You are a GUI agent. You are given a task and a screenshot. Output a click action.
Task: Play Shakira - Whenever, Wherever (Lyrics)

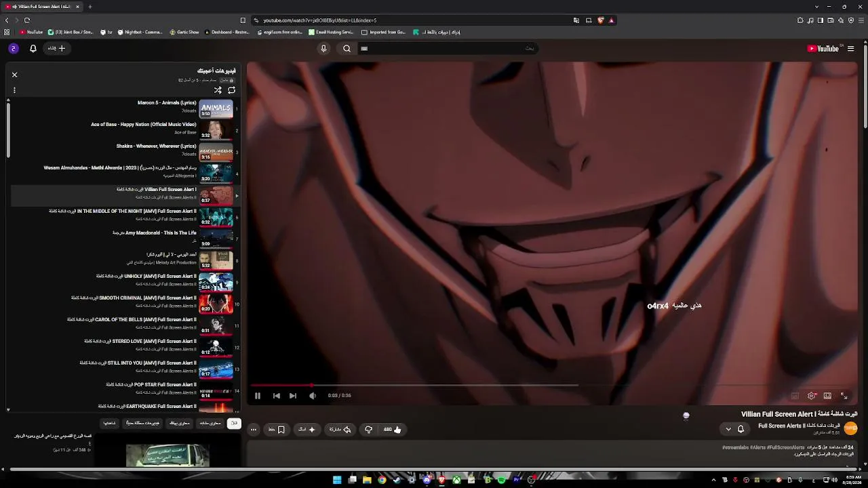(157, 146)
